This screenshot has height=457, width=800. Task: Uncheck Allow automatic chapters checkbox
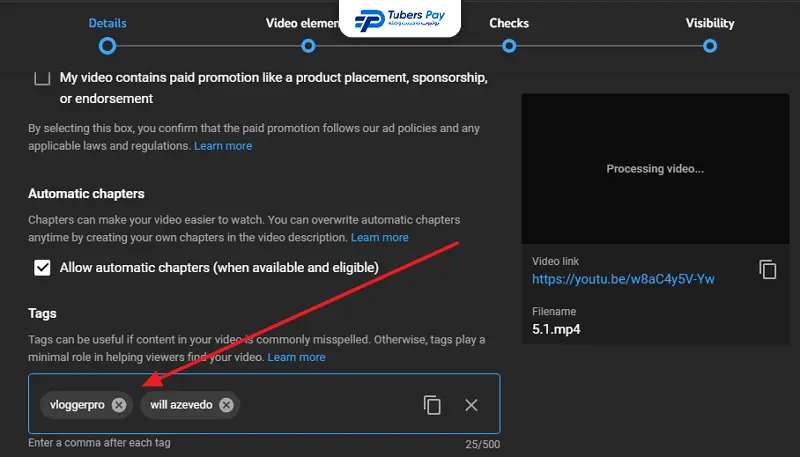[x=42, y=267]
